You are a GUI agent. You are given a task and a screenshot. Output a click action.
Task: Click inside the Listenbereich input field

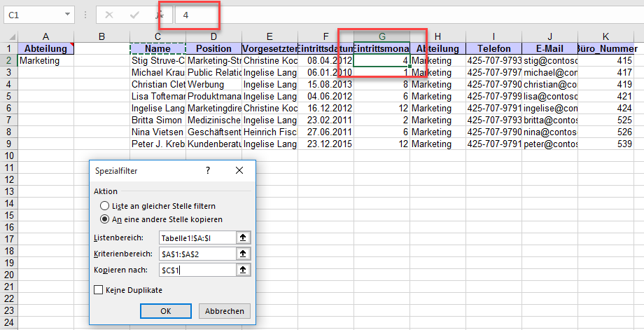197,238
